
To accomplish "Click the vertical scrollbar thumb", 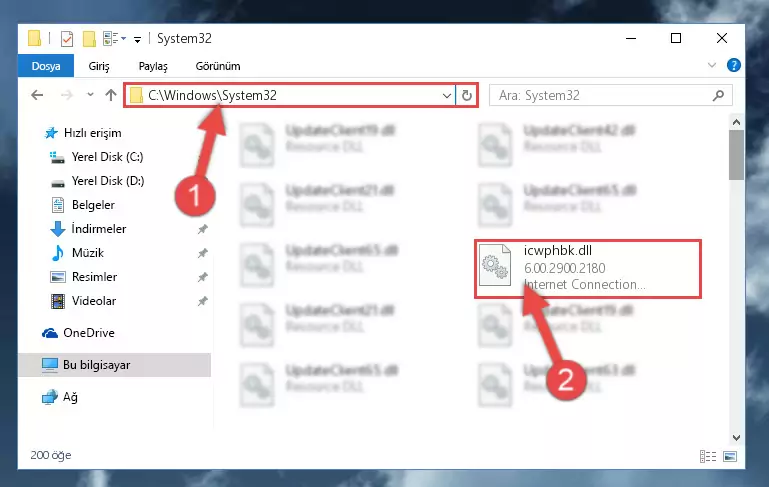I will click(736, 154).
